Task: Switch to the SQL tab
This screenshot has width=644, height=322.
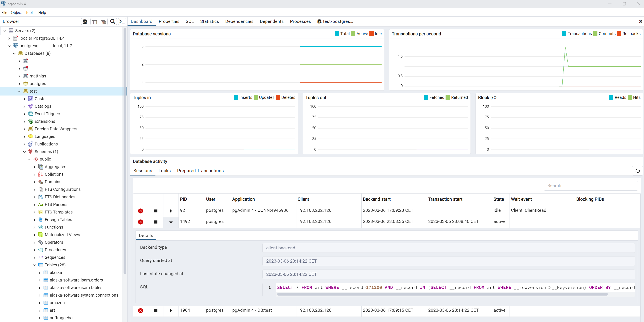Action: pos(190,22)
